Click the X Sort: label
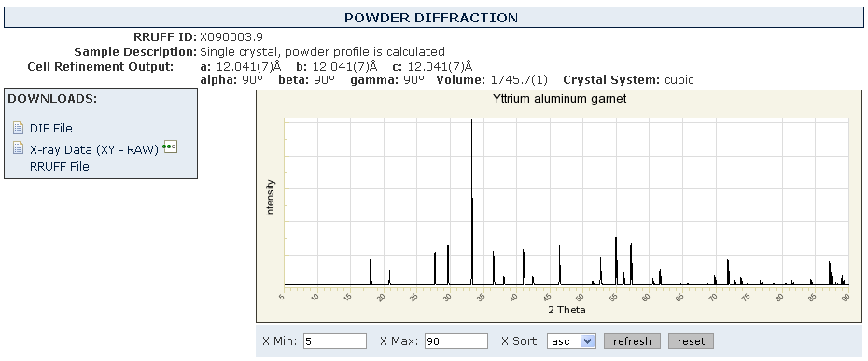Viewport: 868px width, 361px height. pyautogui.click(x=521, y=341)
